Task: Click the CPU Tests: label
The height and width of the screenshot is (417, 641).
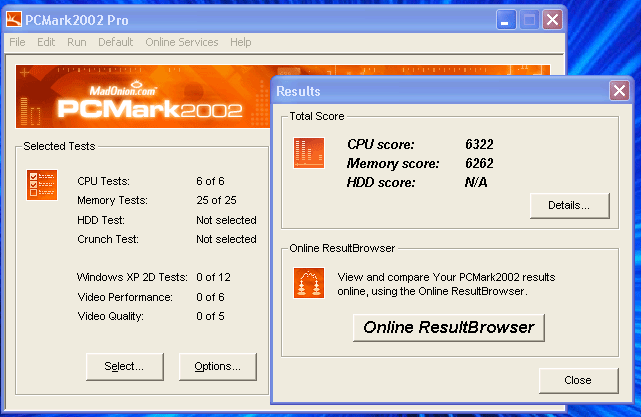Action: pos(103,181)
